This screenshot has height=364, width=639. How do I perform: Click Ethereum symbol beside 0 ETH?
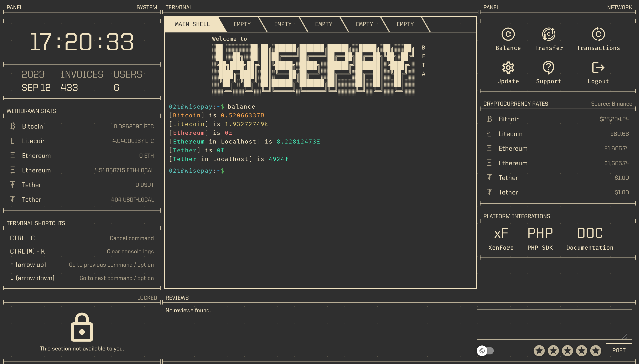click(12, 156)
